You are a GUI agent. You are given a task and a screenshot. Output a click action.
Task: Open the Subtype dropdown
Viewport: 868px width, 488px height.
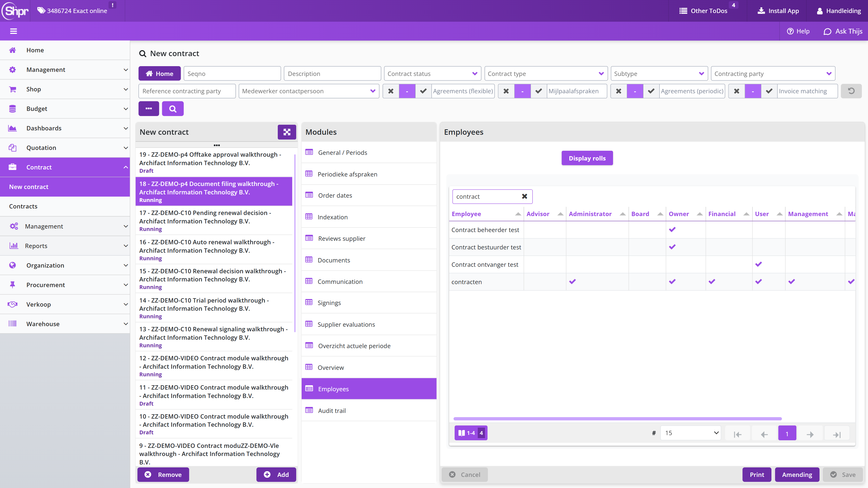click(x=659, y=73)
